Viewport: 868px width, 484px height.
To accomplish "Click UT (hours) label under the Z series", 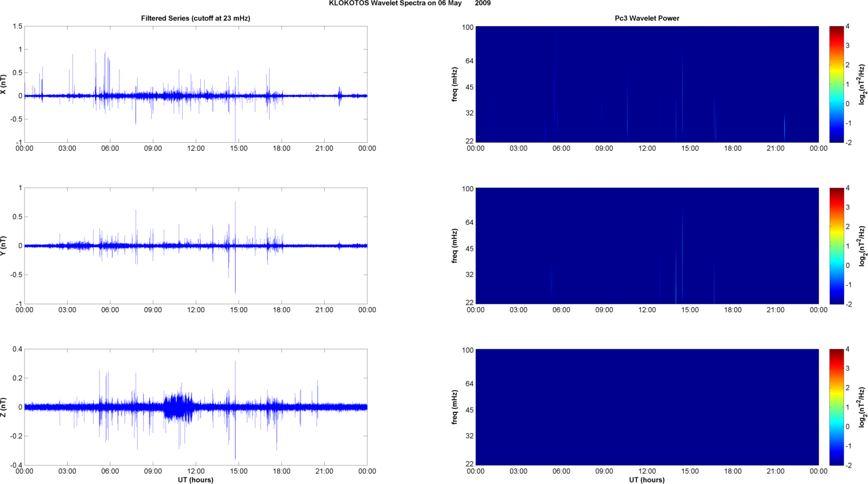I will [196, 480].
